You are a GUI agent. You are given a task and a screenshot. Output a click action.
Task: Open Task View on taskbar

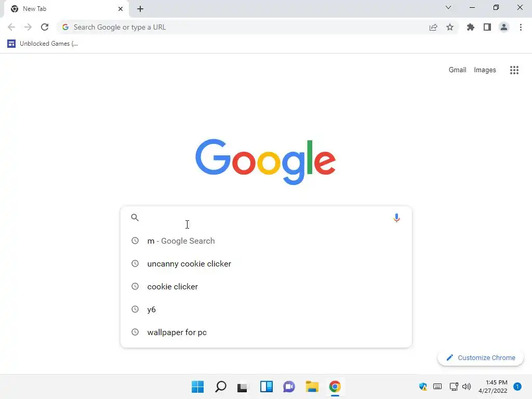pyautogui.click(x=242, y=387)
